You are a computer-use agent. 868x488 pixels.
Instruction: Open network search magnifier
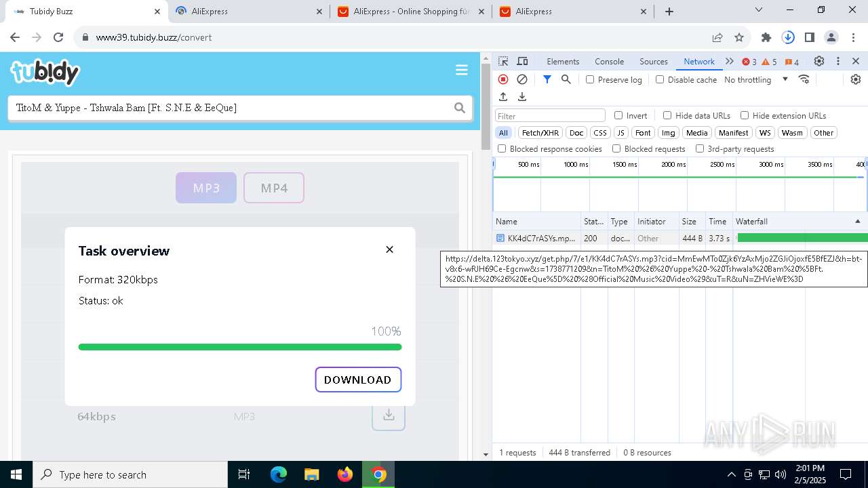(x=566, y=79)
